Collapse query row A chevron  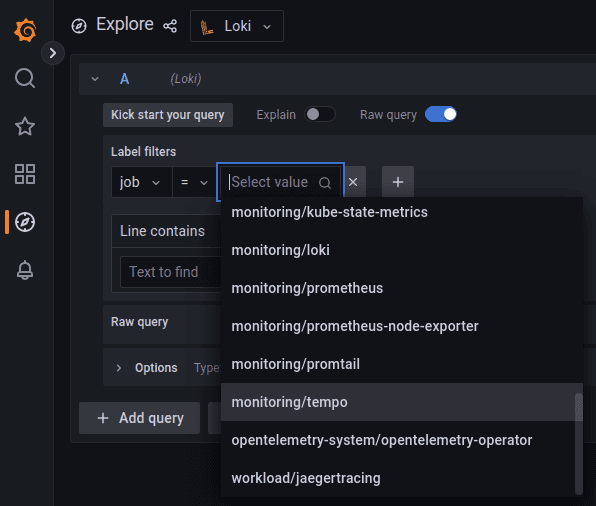pyautogui.click(x=95, y=79)
